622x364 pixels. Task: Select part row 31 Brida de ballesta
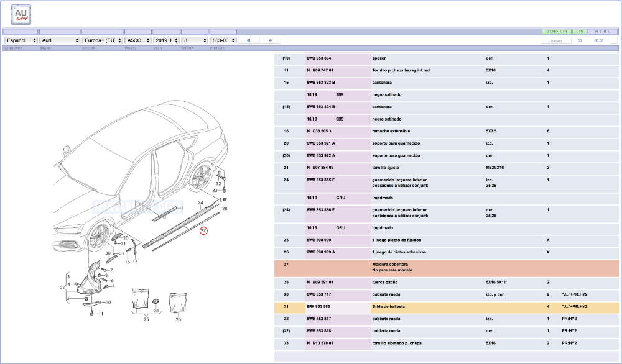click(x=446, y=307)
